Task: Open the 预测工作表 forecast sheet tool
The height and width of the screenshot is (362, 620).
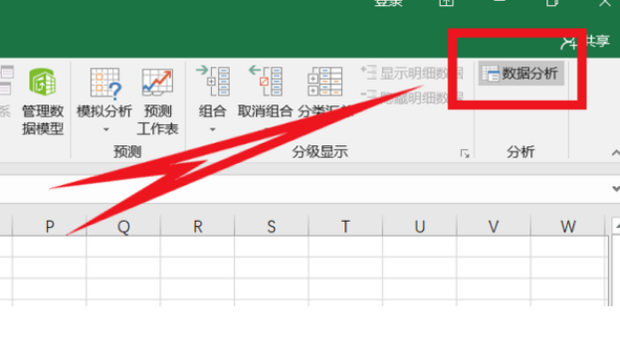Action: [x=157, y=101]
